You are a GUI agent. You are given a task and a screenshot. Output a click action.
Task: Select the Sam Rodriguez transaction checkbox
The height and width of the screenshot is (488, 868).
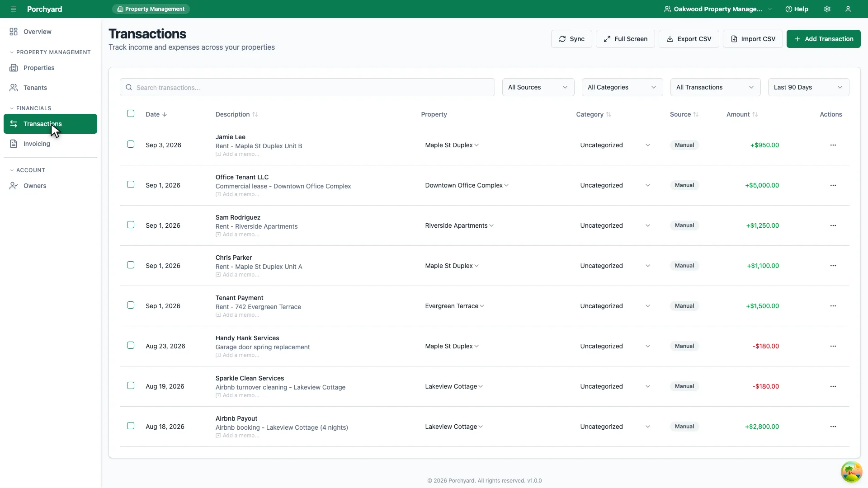click(131, 225)
